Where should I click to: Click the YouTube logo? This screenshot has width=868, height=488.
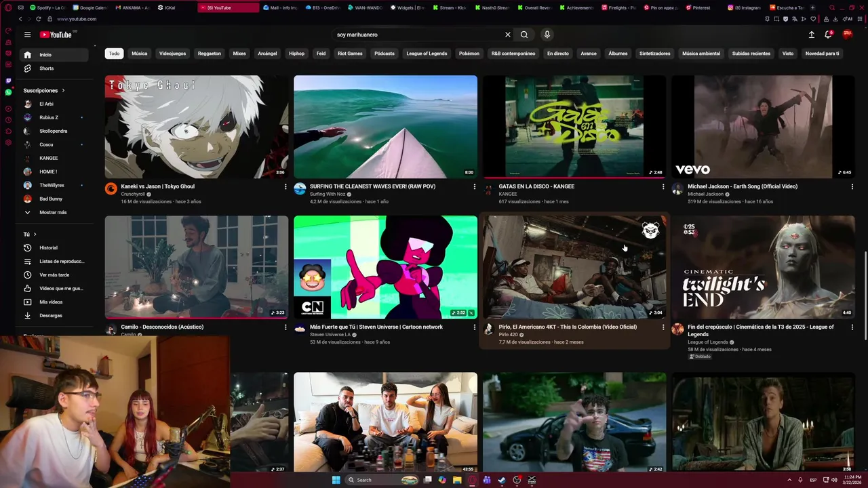tap(56, 35)
